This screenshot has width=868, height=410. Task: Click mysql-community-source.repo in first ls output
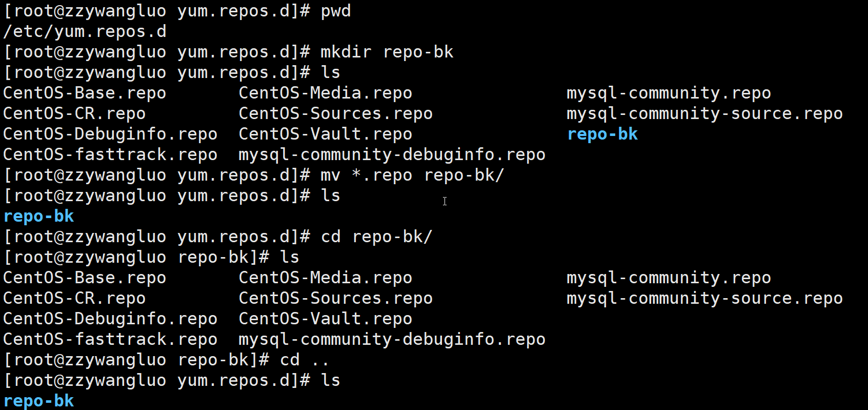point(705,114)
